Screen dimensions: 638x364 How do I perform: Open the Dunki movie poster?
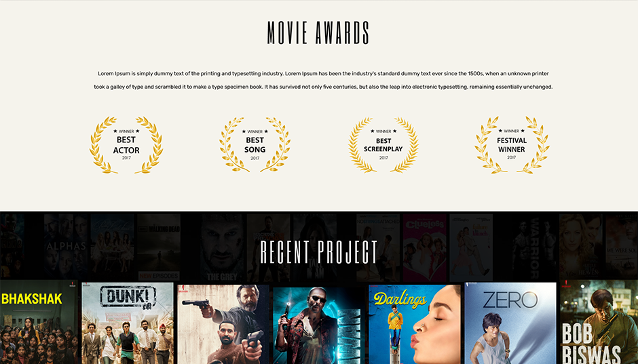click(128, 323)
